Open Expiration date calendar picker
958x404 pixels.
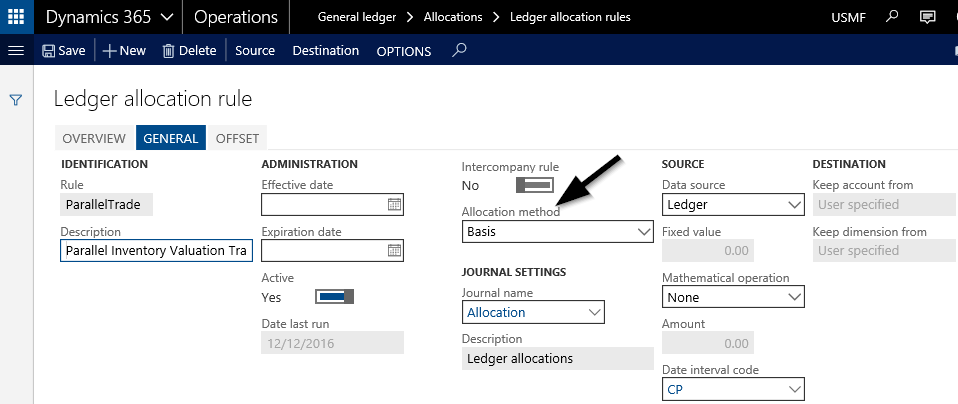(x=394, y=250)
